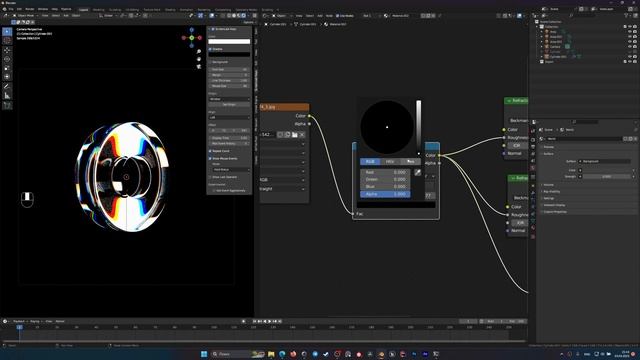Click the Options button in viewport header
Screen dimensions: 640x360
(248, 22)
